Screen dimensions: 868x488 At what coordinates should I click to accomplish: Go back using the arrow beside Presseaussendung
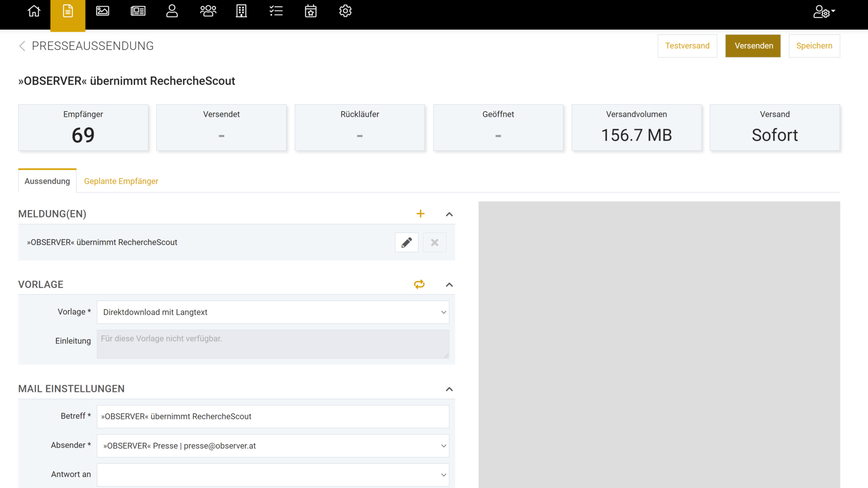(x=22, y=46)
